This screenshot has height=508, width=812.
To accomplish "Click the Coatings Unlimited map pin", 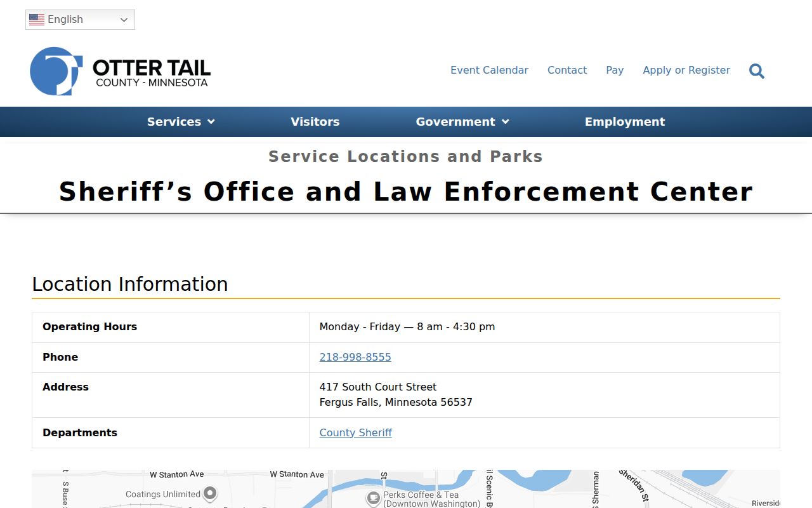I will coord(210,493).
